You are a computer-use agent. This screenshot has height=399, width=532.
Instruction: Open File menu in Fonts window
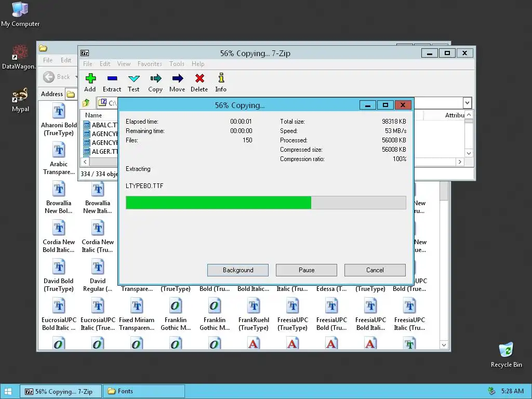tap(48, 60)
